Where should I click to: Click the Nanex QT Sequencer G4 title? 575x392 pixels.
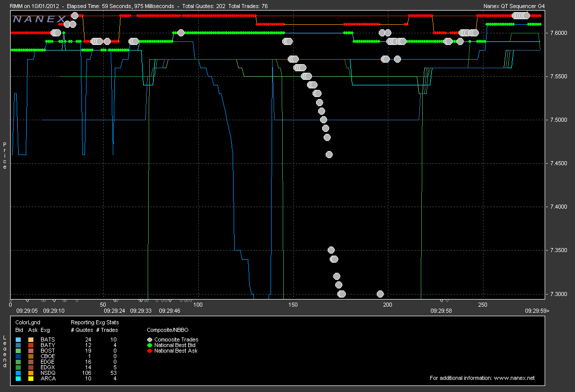click(x=514, y=6)
